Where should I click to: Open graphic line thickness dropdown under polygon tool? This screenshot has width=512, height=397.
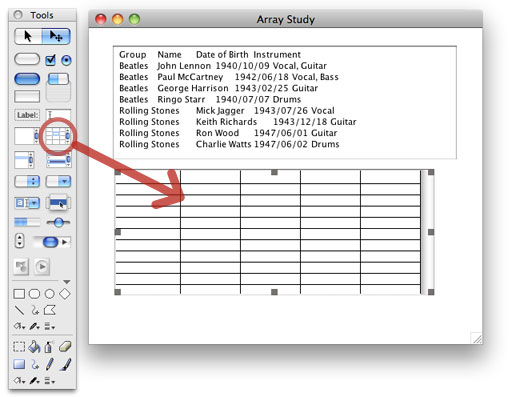[50, 326]
